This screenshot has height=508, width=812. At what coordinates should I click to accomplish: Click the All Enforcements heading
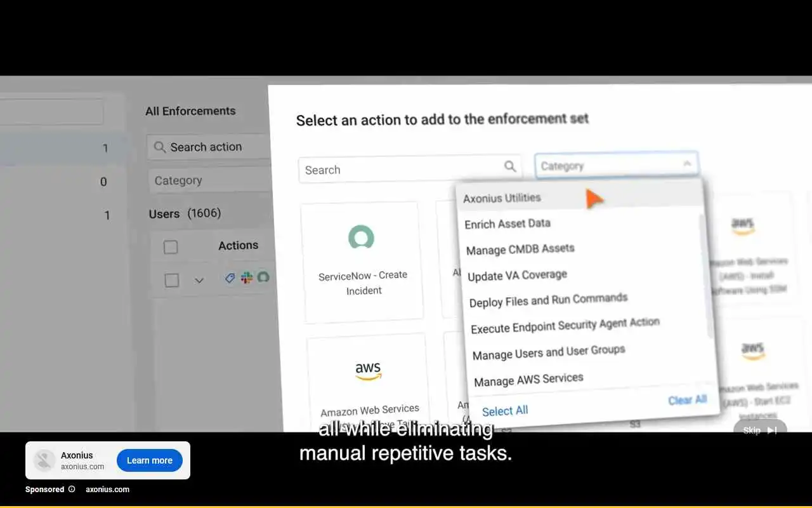coord(190,111)
